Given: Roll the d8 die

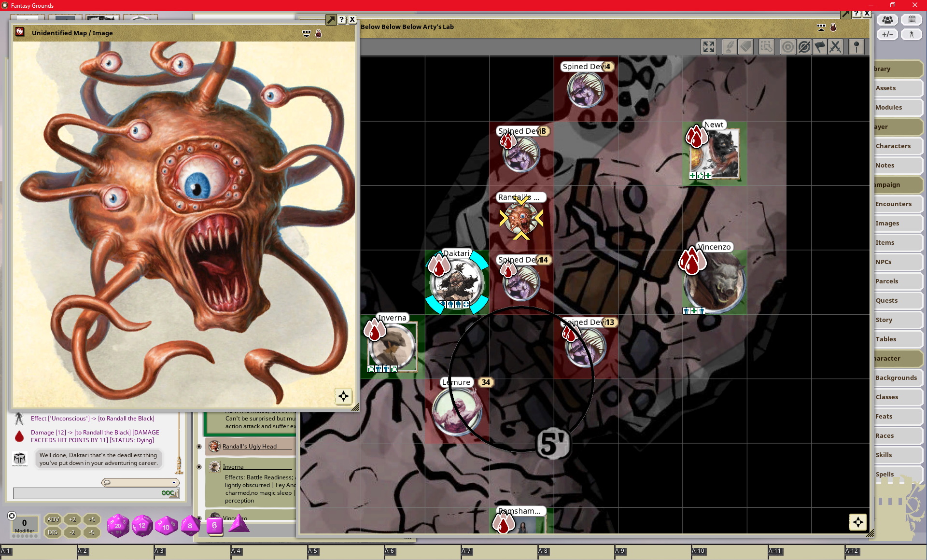Looking at the screenshot, I should [x=190, y=525].
